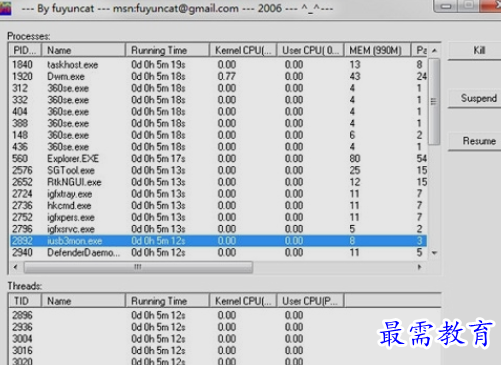501x365 pixels.
Task: Sort processes by PID column header
Action: coord(25,50)
